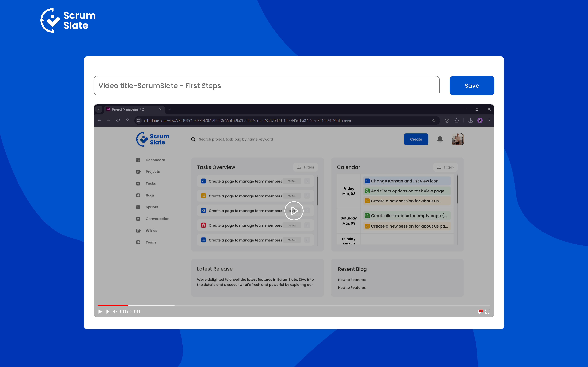588x367 pixels.
Task: Bookmark page with the star icon
Action: 434,121
